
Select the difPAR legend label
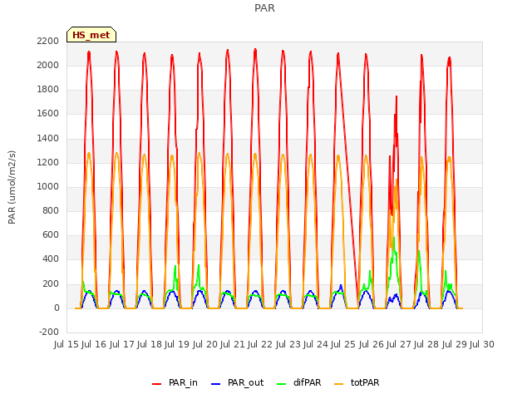(307, 382)
